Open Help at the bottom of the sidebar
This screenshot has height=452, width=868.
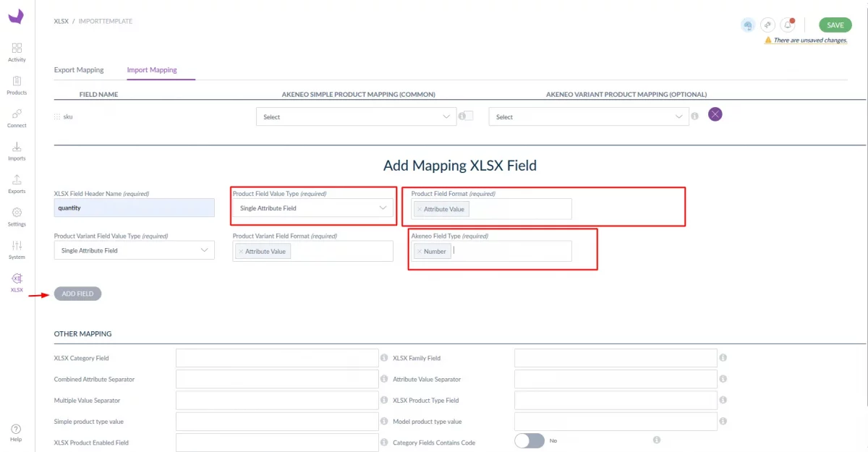click(x=16, y=433)
